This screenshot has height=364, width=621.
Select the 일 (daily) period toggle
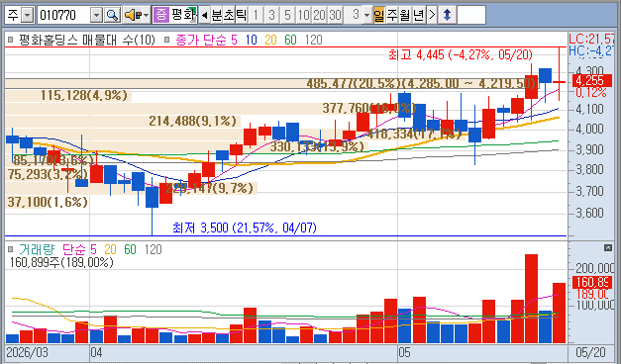379,16
